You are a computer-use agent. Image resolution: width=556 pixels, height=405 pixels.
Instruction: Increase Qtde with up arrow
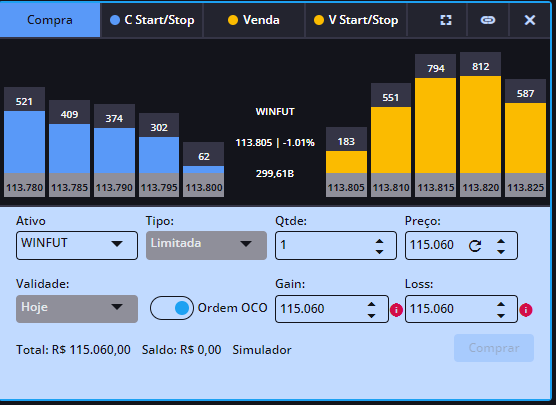(x=379, y=241)
